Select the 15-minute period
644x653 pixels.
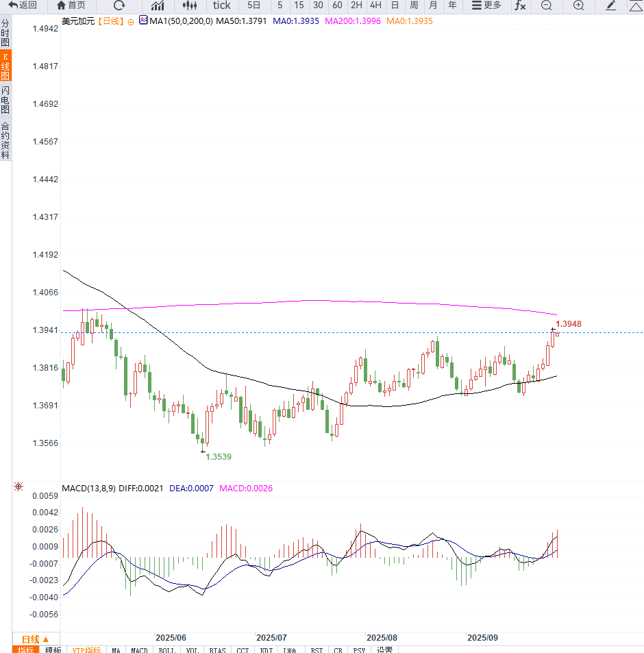click(299, 5)
